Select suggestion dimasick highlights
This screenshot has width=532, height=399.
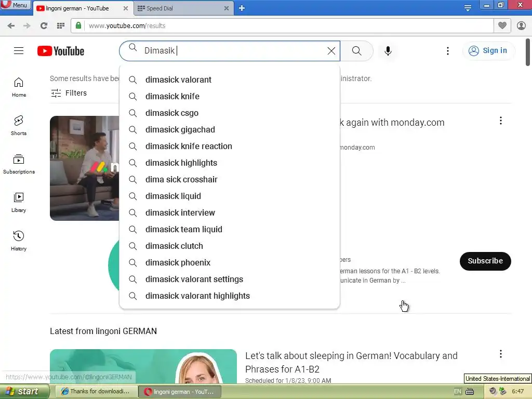pos(230,163)
